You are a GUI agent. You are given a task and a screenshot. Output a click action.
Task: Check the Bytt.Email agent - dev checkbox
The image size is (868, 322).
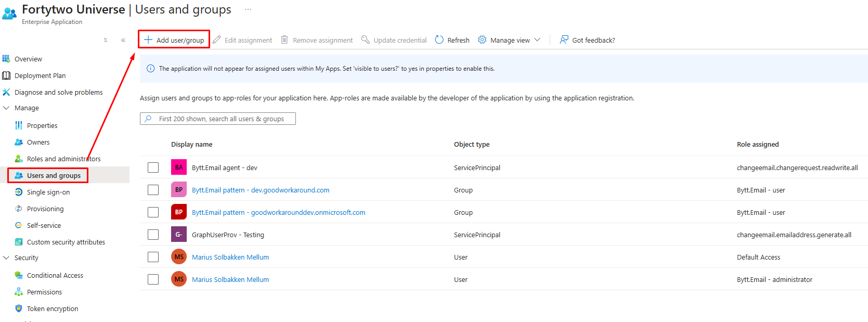coord(153,168)
